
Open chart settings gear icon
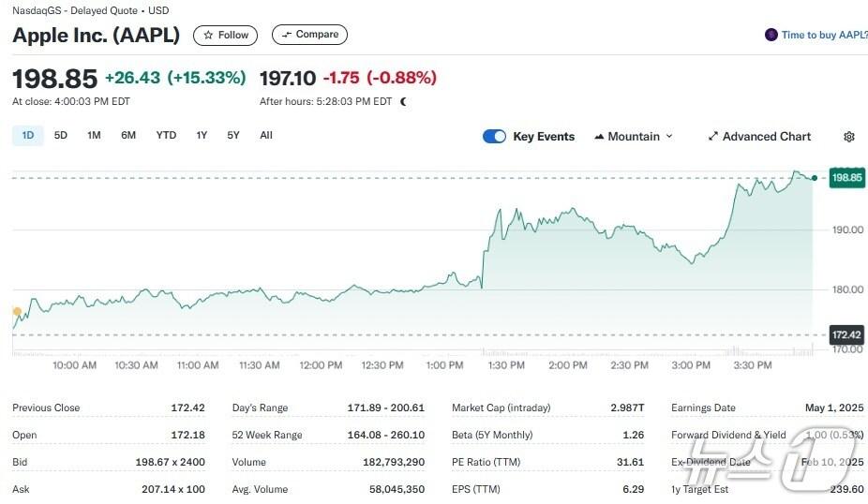(848, 137)
